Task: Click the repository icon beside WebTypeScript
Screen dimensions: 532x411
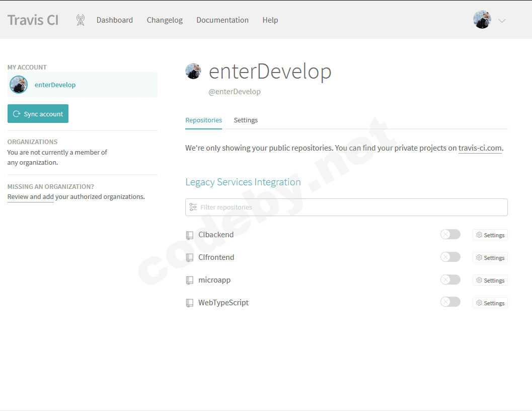Action: [190, 303]
